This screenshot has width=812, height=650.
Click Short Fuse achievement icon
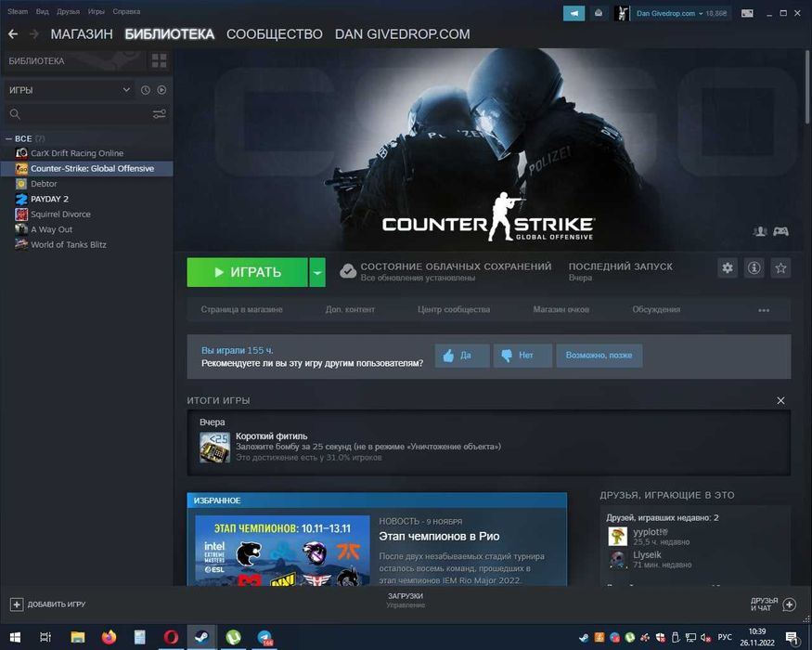tap(215, 448)
